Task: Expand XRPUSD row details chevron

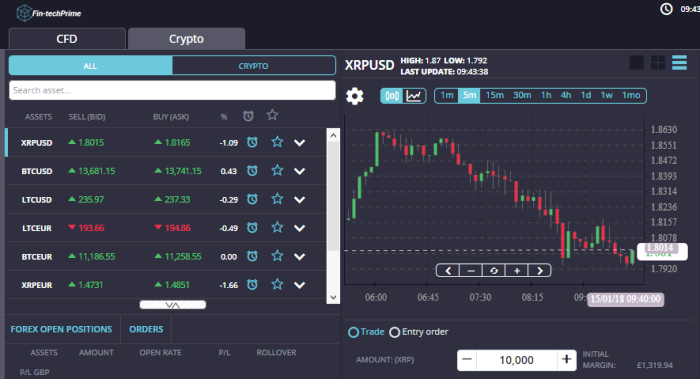Action: pos(300,143)
